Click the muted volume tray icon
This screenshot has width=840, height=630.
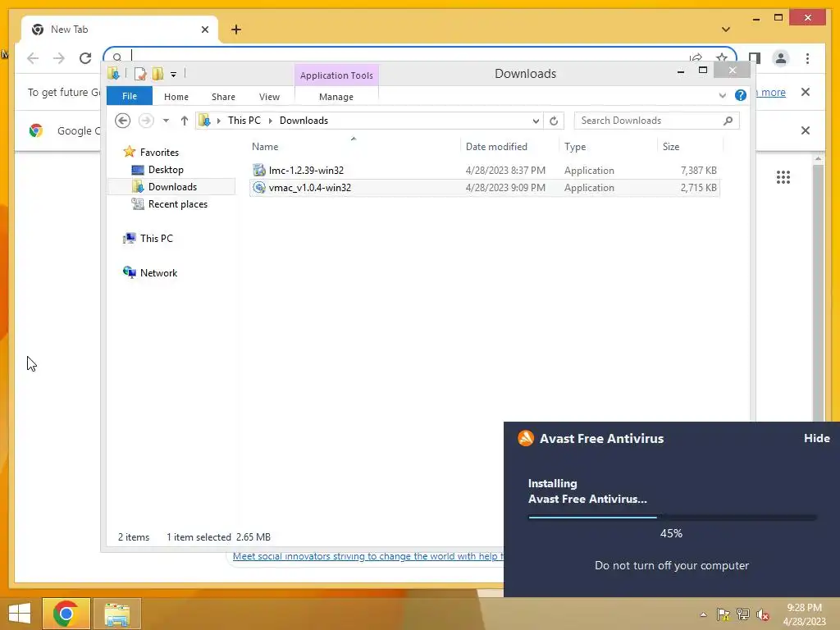(x=763, y=614)
